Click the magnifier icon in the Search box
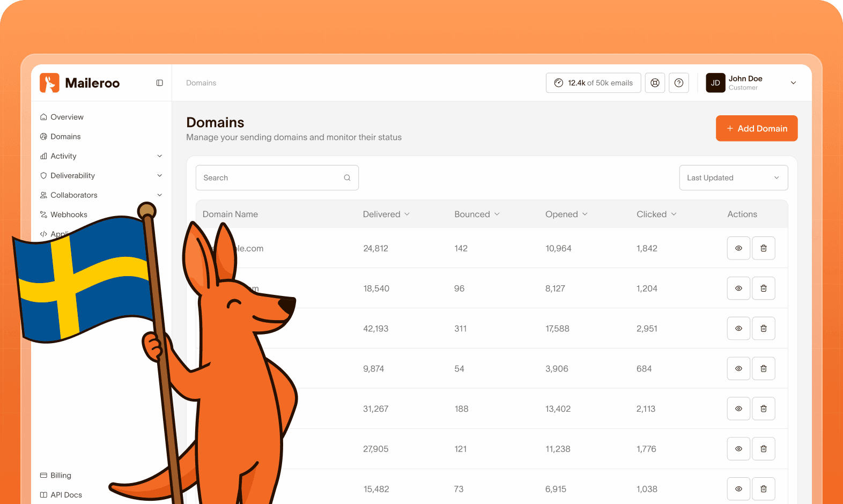The height and width of the screenshot is (504, 843). tap(347, 178)
